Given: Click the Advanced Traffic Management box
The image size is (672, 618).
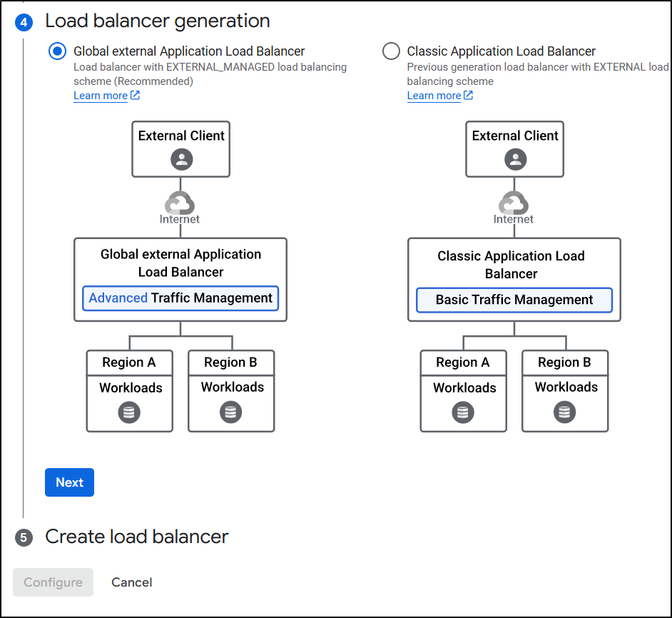Looking at the screenshot, I should click(180, 298).
